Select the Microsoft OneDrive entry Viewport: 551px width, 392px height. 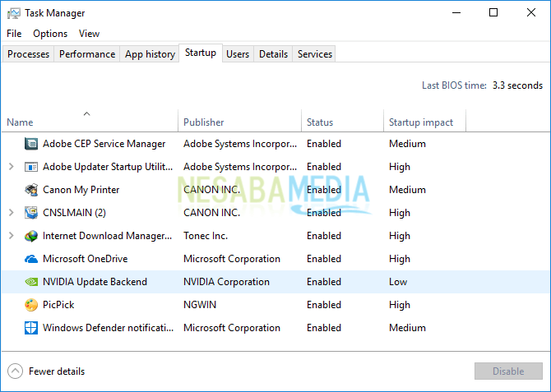pyautogui.click(x=275, y=259)
